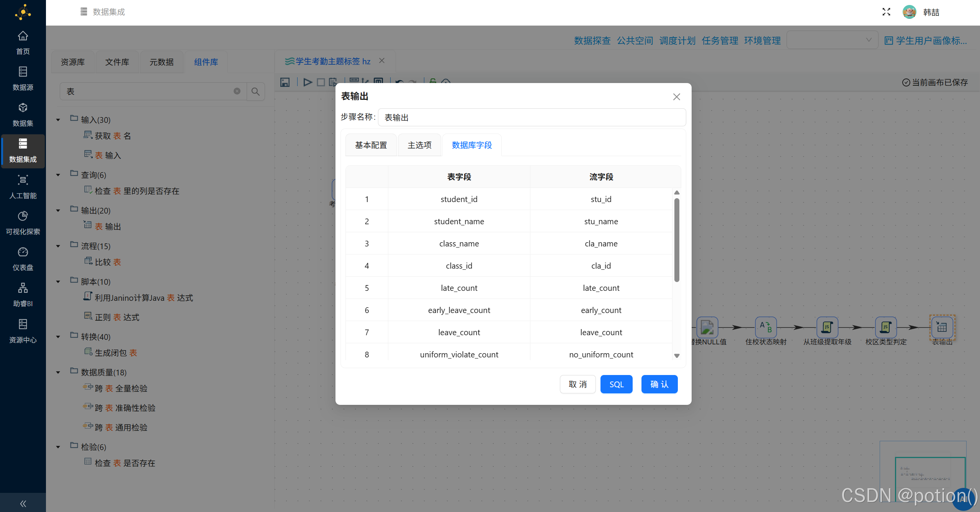
Task: Open the 助睿BI sidebar icon
Action: coord(23,288)
